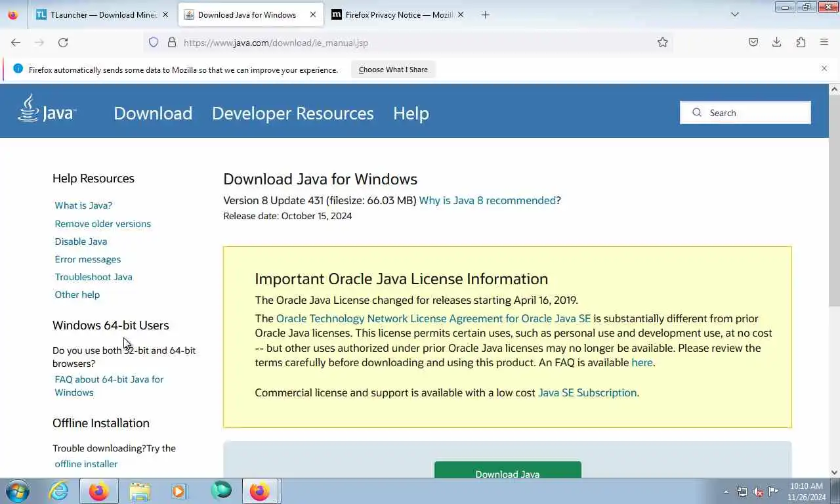Open the Firefox Downloads panel
This screenshot has width=840, height=504.
point(777,43)
